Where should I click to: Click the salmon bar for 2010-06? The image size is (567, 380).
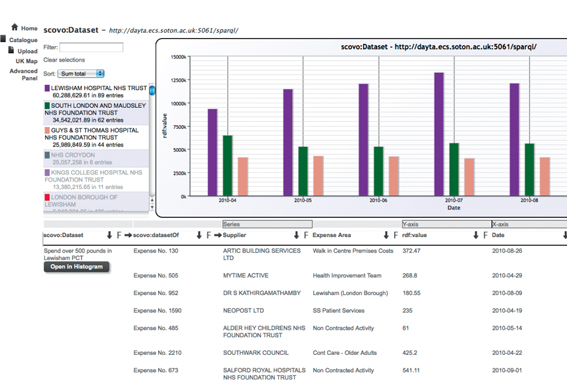[x=394, y=176]
